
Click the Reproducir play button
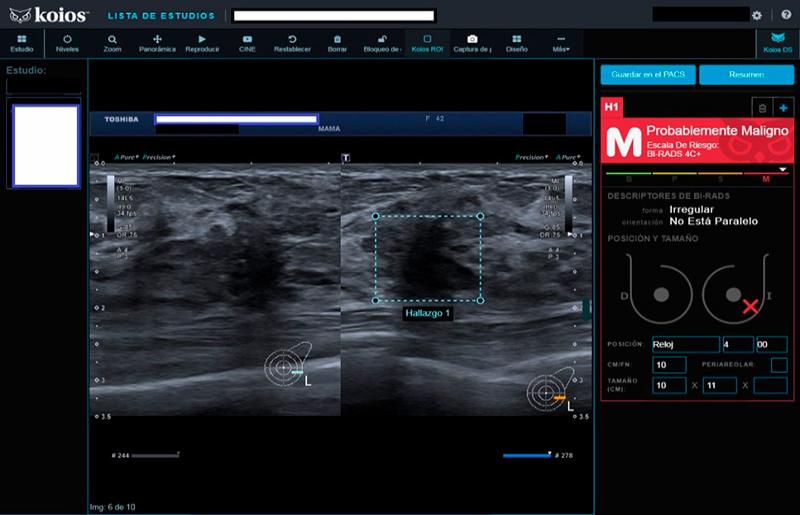tap(202, 43)
